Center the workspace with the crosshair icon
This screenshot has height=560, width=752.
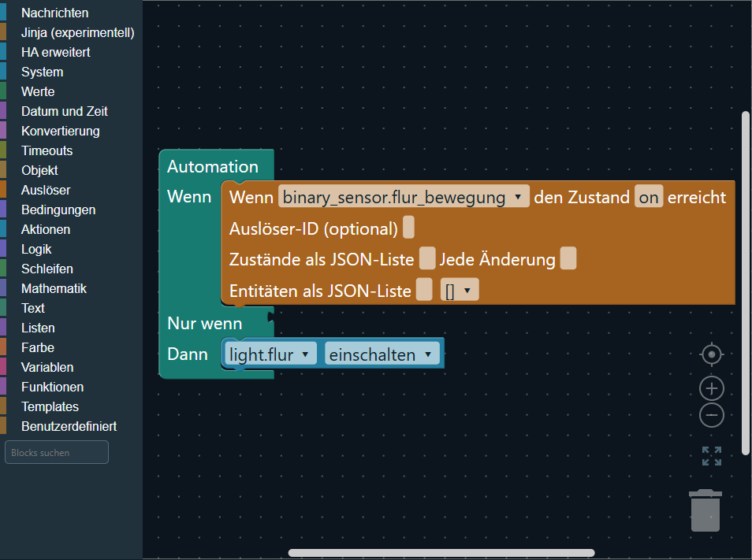coord(712,354)
